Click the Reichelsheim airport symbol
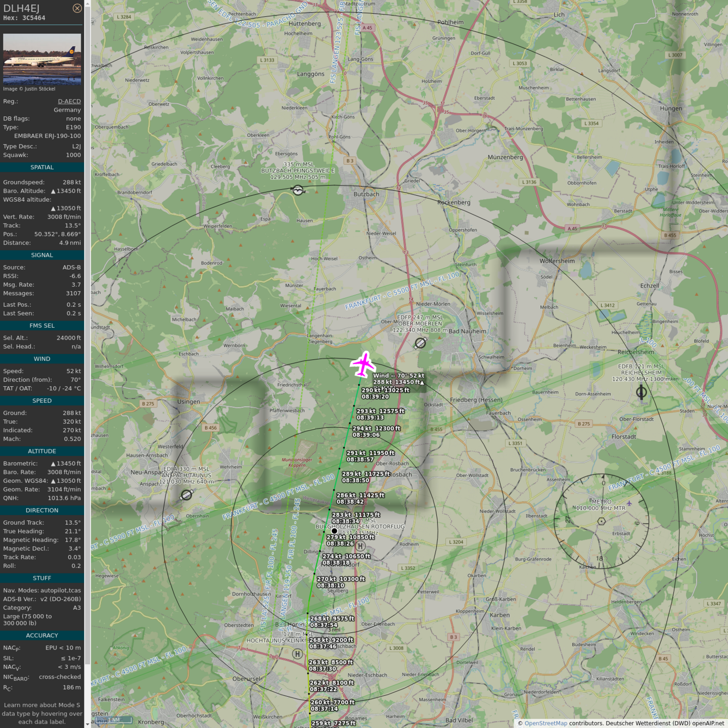This screenshot has height=728, width=728. point(641,392)
